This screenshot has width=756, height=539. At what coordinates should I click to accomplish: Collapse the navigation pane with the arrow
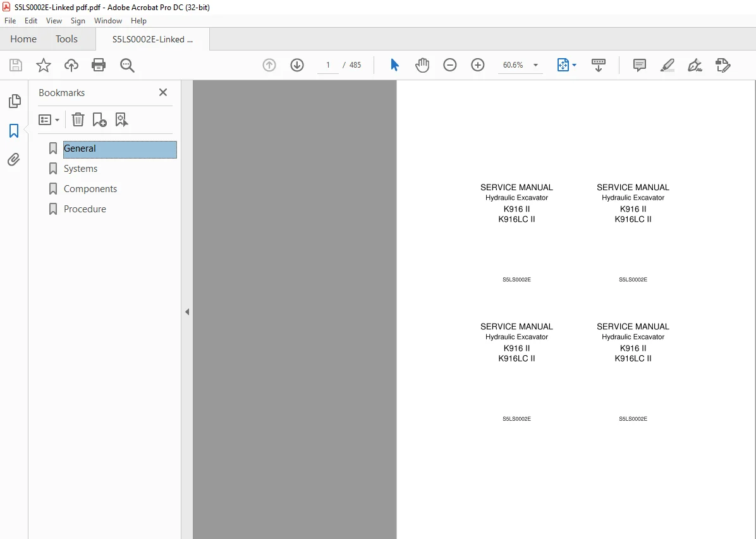[x=187, y=312]
